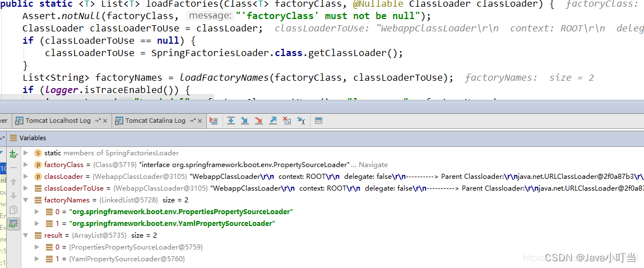Click the Show Execution Point icon
The height and width of the screenshot is (268, 644).
coord(214,121)
